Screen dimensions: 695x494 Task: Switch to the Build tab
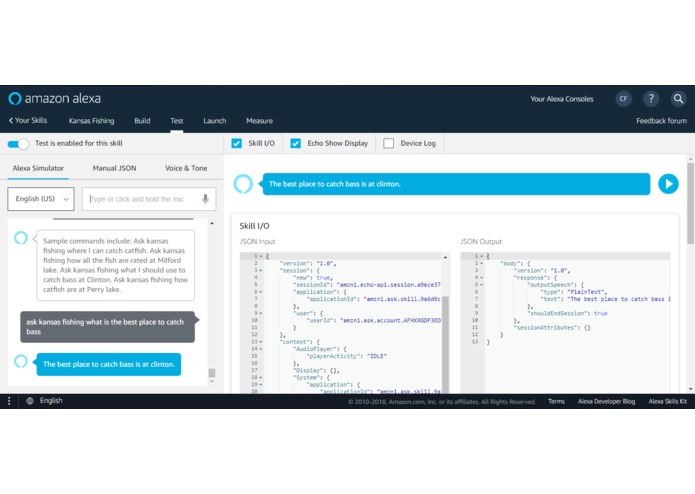point(142,121)
